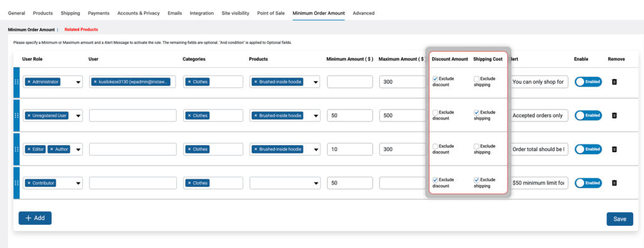Remove Clothes category tag in Unregistered User row
The image size is (644, 248).
coord(189,116)
